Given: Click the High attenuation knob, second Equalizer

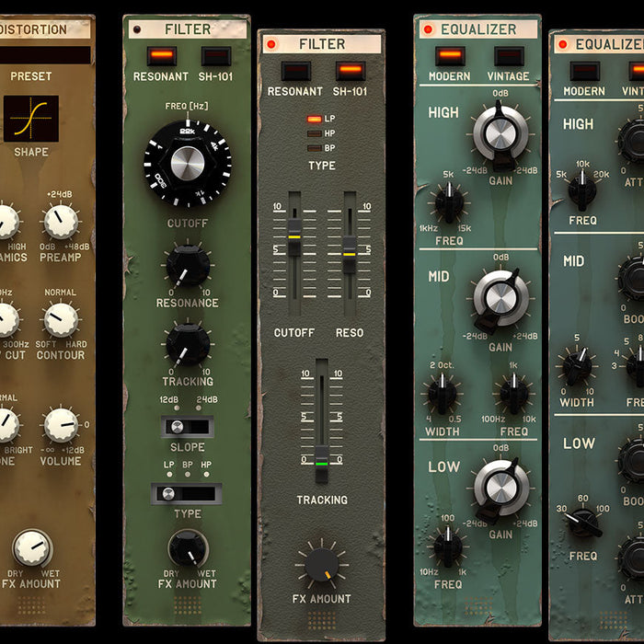Looking at the screenshot, I should click(631, 140).
